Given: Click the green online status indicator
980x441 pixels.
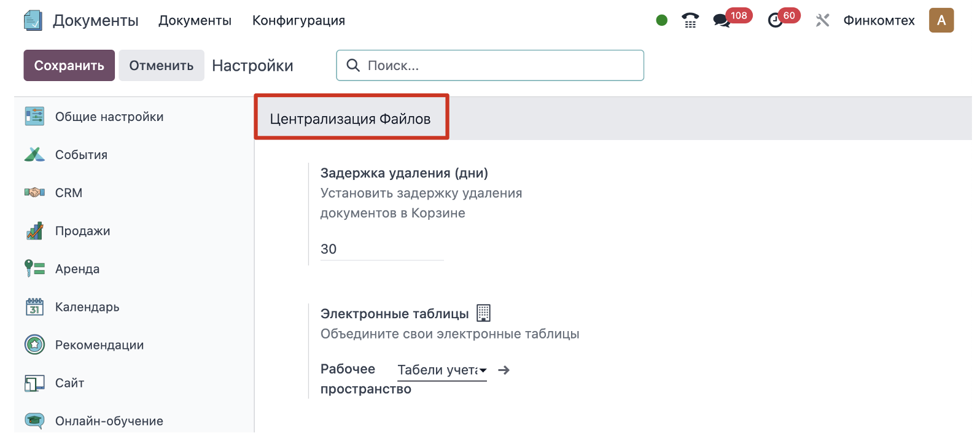Looking at the screenshot, I should [x=661, y=20].
